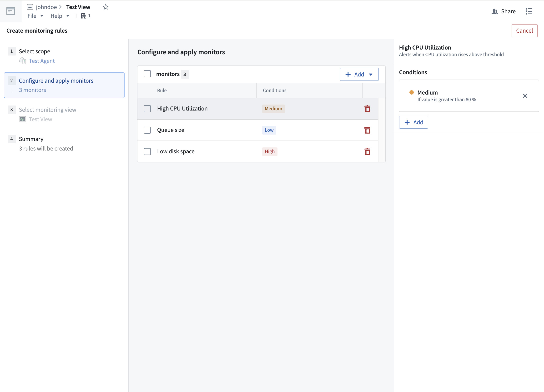Select all monitors checkbox
Viewport: 544px width, 392px height.
pos(147,74)
